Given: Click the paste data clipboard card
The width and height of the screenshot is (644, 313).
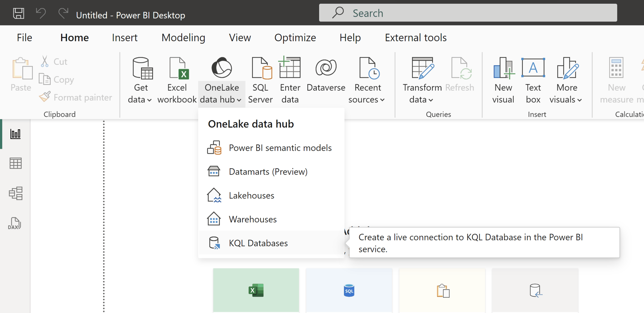Looking at the screenshot, I should tap(442, 290).
